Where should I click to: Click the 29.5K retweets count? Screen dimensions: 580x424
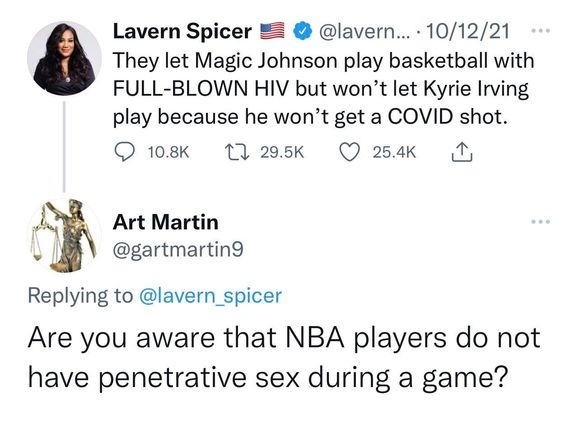[x=282, y=152]
